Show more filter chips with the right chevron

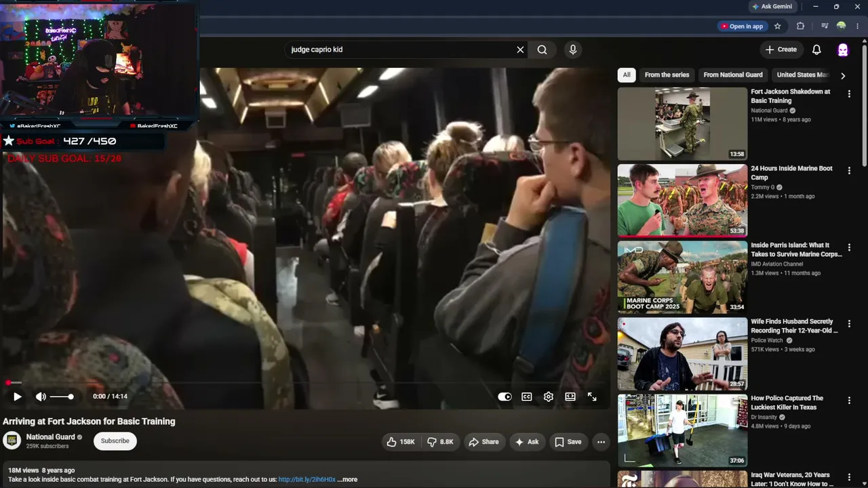(x=843, y=76)
